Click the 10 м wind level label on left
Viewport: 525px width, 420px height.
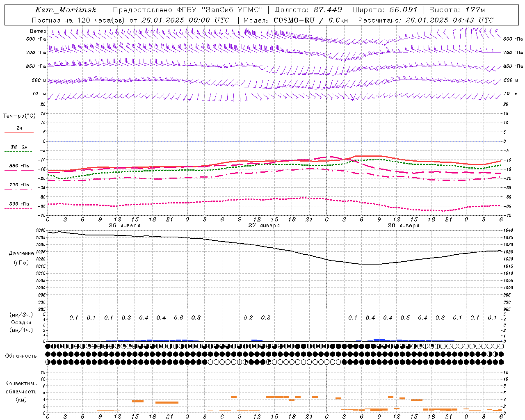[x=39, y=94]
